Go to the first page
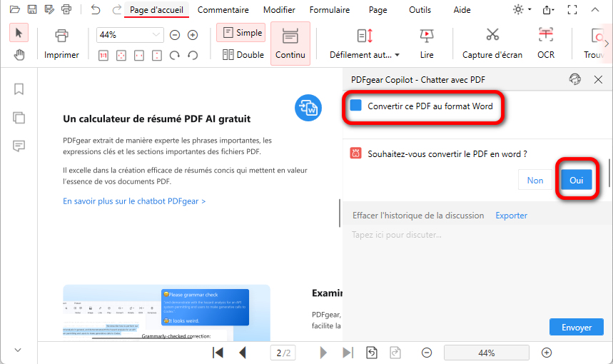 pyautogui.click(x=218, y=353)
